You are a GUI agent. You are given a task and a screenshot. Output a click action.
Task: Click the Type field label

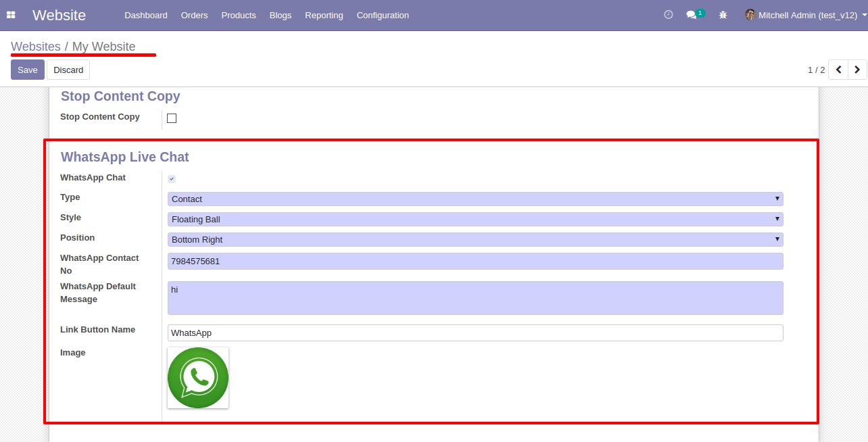(70, 197)
